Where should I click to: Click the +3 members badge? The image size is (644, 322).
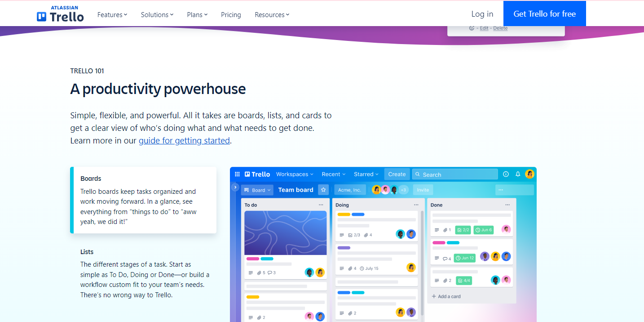click(x=403, y=190)
